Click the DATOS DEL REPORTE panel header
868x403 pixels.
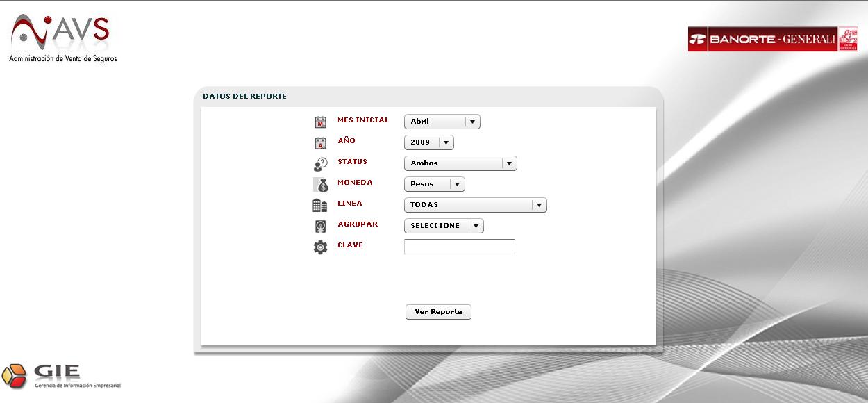[244, 97]
